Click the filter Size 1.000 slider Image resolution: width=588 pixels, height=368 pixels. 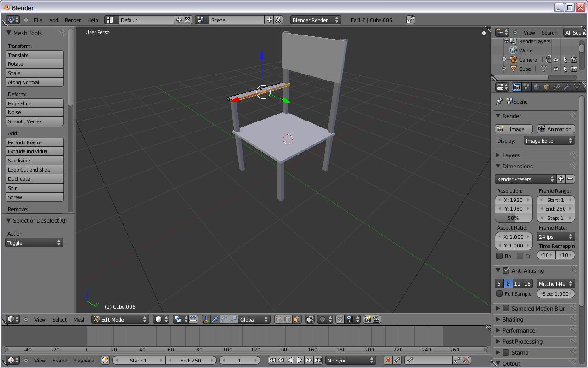pyautogui.click(x=556, y=293)
